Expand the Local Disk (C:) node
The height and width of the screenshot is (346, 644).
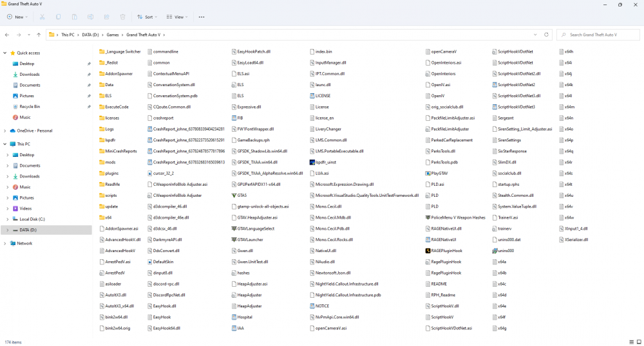7,219
